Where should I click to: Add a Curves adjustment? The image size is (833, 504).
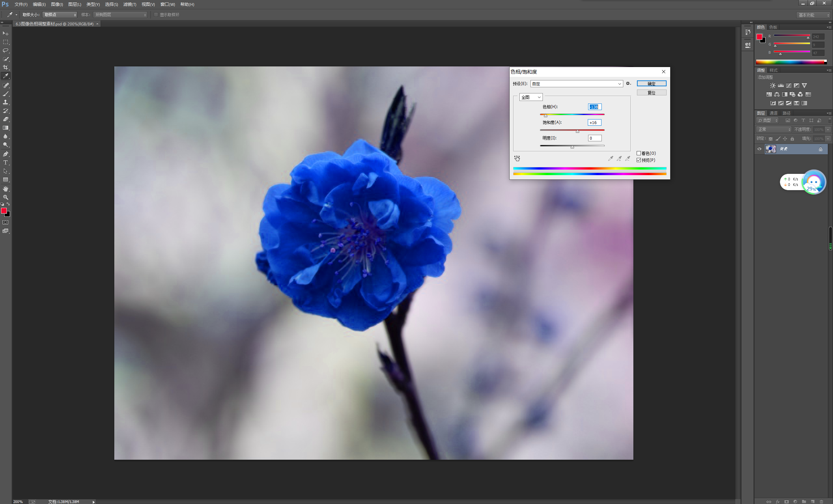pos(789,86)
